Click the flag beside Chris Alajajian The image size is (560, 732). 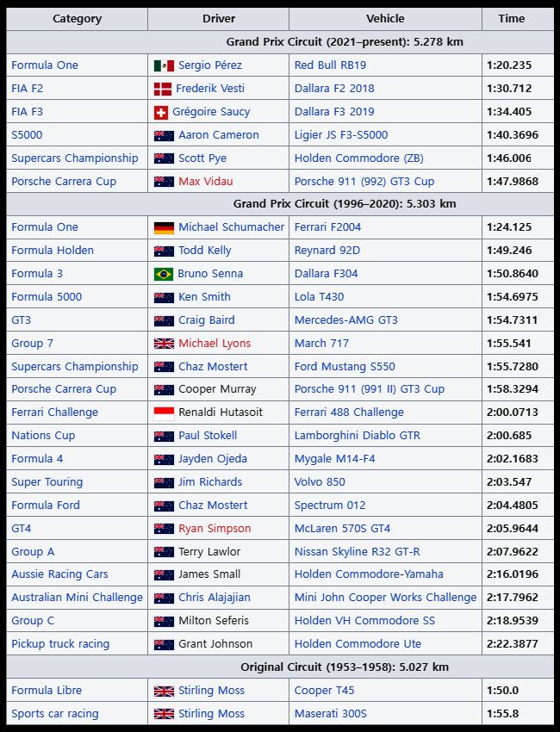(x=164, y=598)
